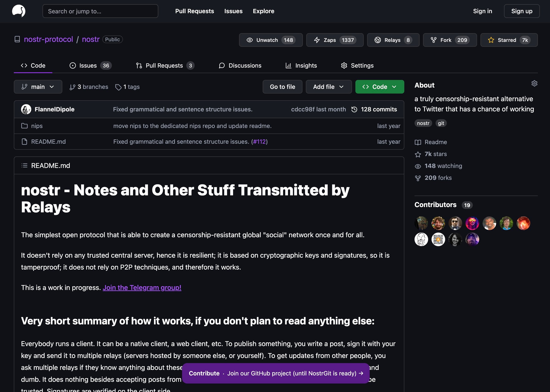Click the tag icon beside 1 tags
The width and height of the screenshot is (550, 392).
click(x=118, y=87)
